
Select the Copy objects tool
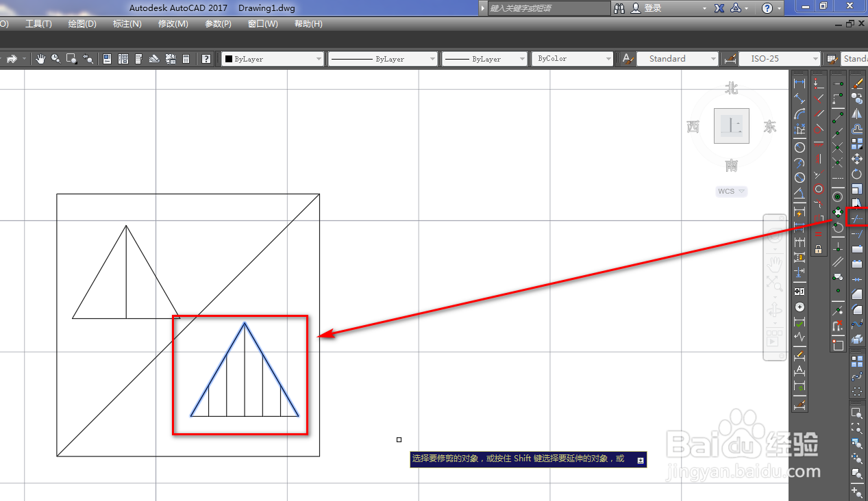(857, 99)
